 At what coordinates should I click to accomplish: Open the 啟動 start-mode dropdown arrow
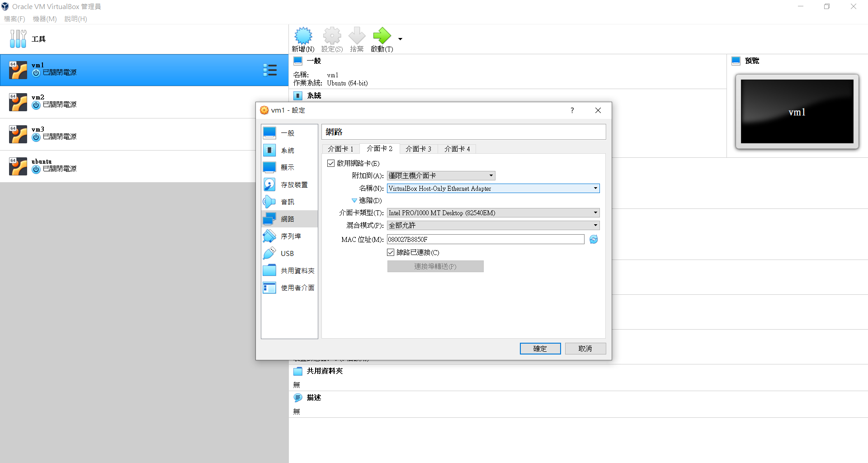click(x=400, y=39)
